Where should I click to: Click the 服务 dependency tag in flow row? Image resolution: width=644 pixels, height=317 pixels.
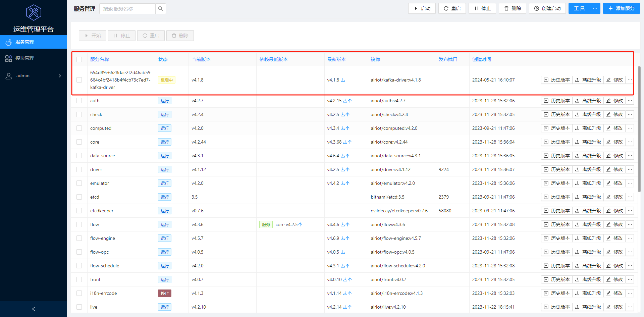(266, 224)
